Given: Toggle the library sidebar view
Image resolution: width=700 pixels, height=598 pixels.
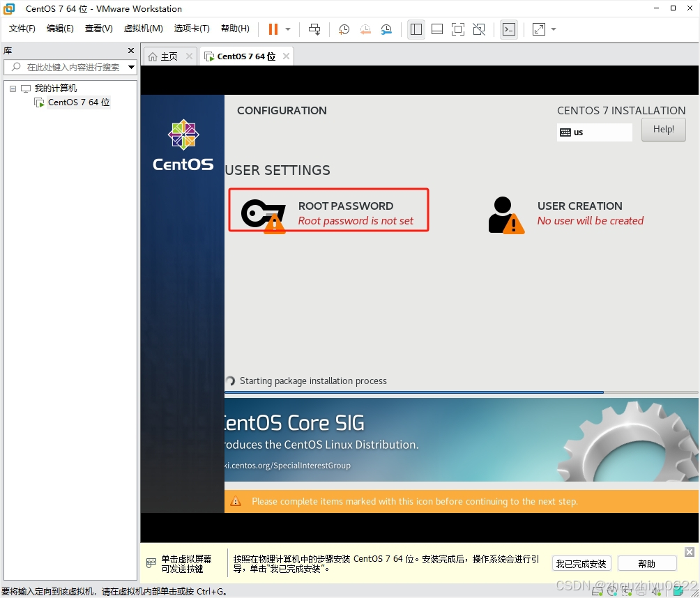Looking at the screenshot, I should (x=416, y=29).
